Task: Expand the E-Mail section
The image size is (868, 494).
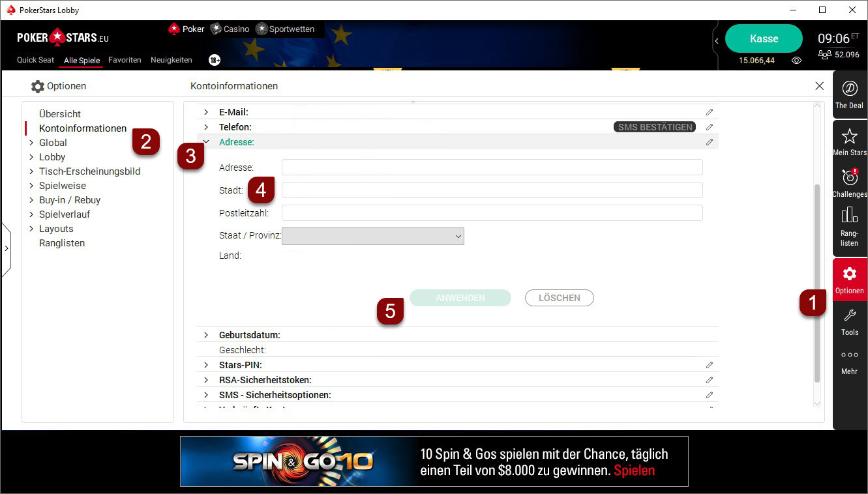Action: coord(206,112)
